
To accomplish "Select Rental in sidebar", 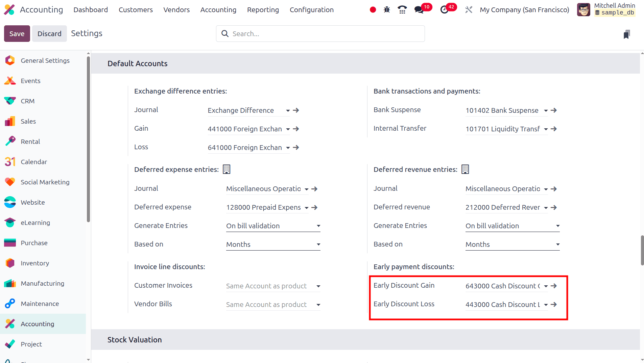I will point(43,141).
